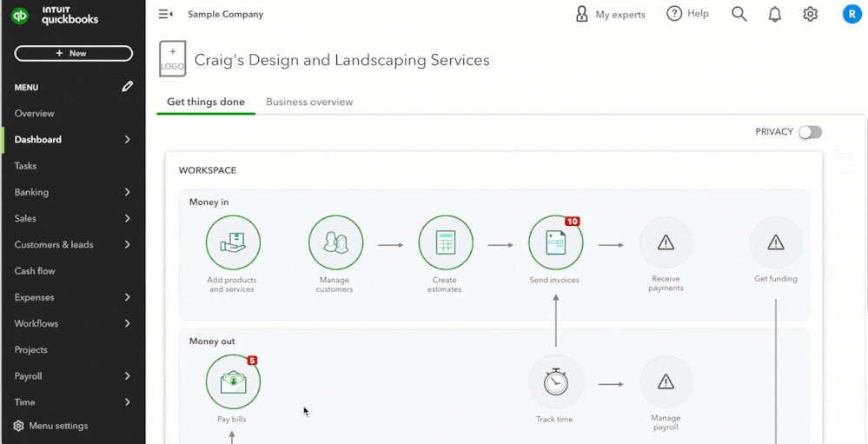Collapse the navigation menu hamburger icon
This screenshot has width=868, height=444.
click(165, 15)
